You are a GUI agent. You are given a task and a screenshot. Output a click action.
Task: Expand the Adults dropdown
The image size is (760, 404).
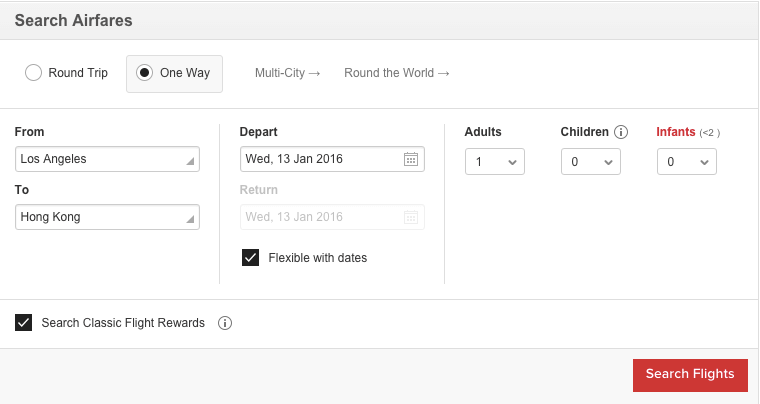[x=495, y=162]
